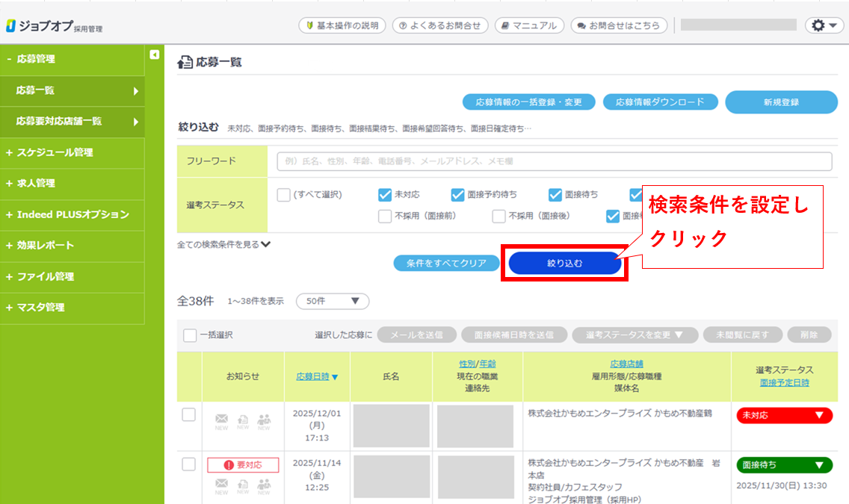The image size is (849, 504).
Task: Click the フリーワード search field
Action: coord(553,161)
